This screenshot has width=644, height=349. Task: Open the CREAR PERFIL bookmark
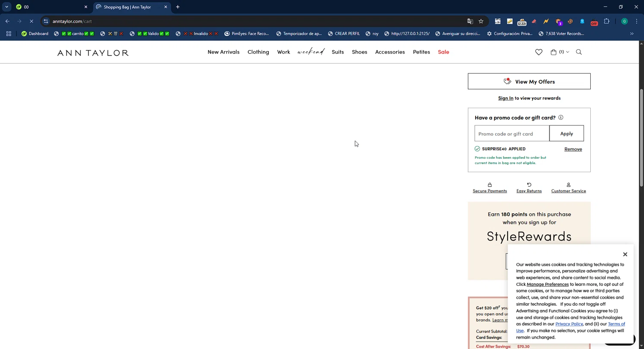coord(343,33)
